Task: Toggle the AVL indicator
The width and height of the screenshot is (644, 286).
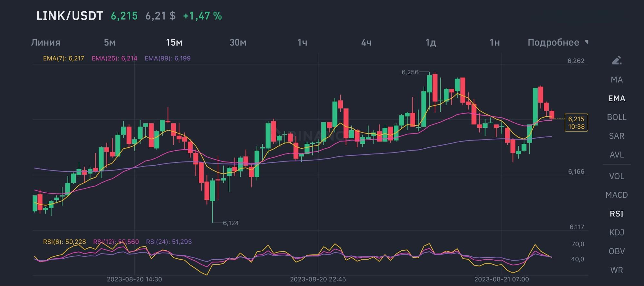Action: pyautogui.click(x=617, y=154)
